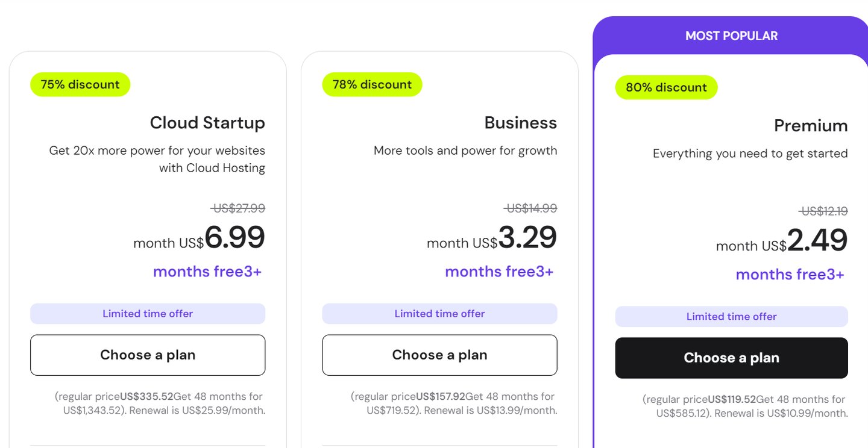Image resolution: width=868 pixels, height=448 pixels.
Task: Click the 78% discount badge
Action: pyautogui.click(x=372, y=85)
